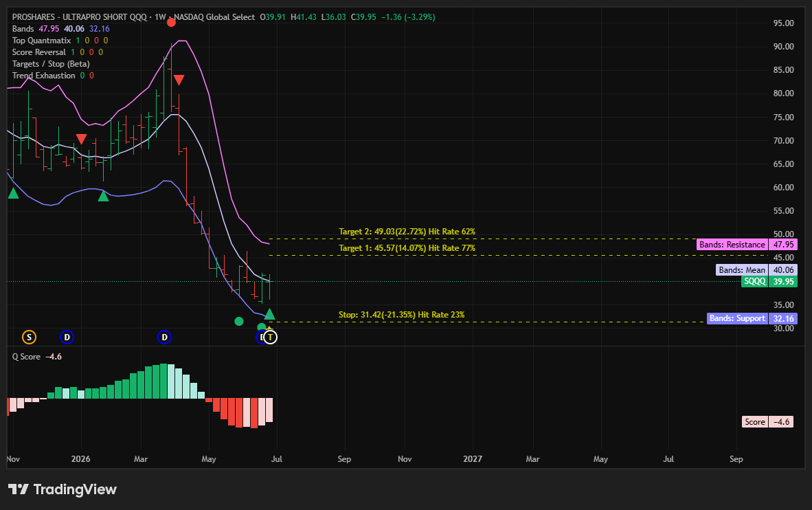This screenshot has width=812, height=510.
Task: Click the red down triangle near the 70.00 level
Action: [81, 138]
